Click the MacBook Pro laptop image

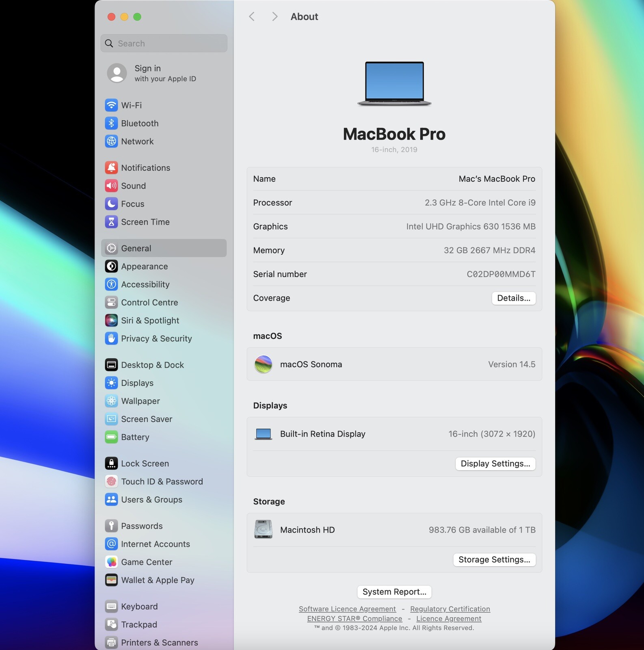tap(394, 84)
